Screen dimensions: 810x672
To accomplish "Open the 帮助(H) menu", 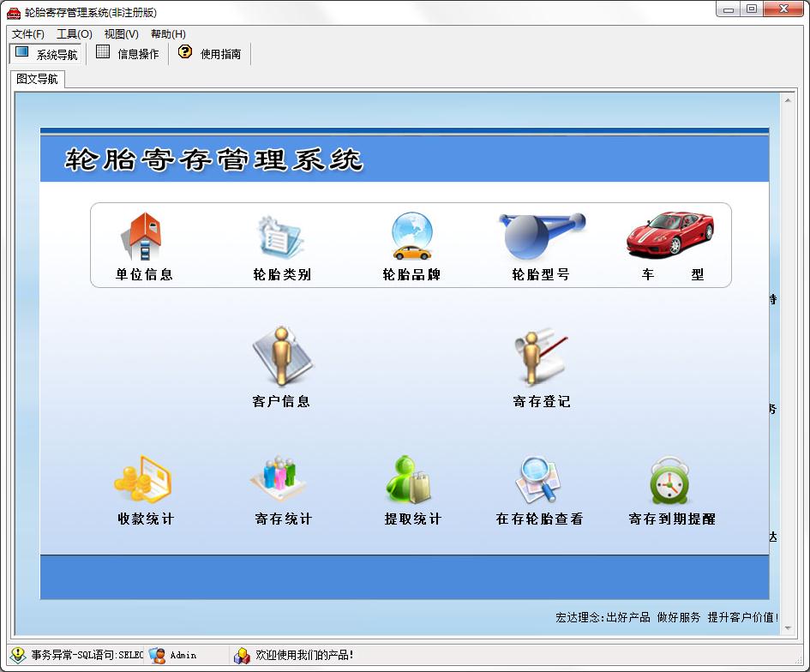I will click(x=168, y=34).
